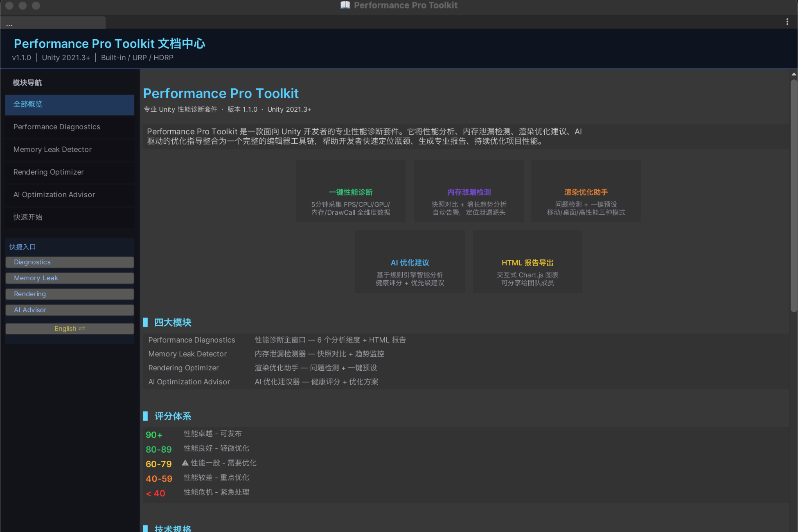Viewport: 798px width, 532px height.
Task: Click the vertical scrollbar thumb
Action: coord(794,196)
